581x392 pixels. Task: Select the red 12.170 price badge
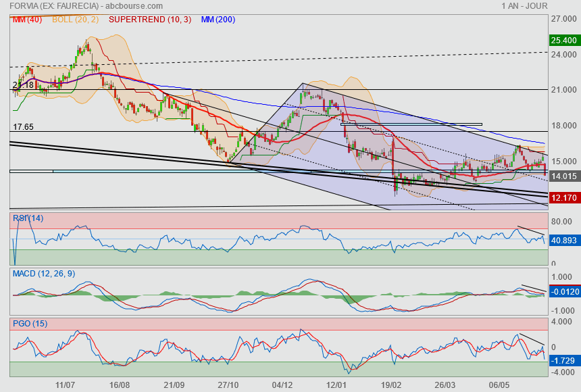[563, 197]
